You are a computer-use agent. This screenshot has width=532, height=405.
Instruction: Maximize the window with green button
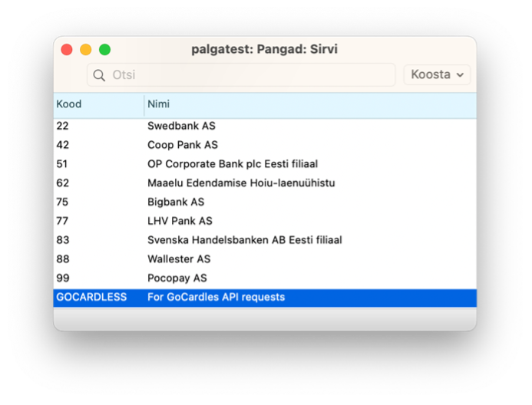[104, 50]
